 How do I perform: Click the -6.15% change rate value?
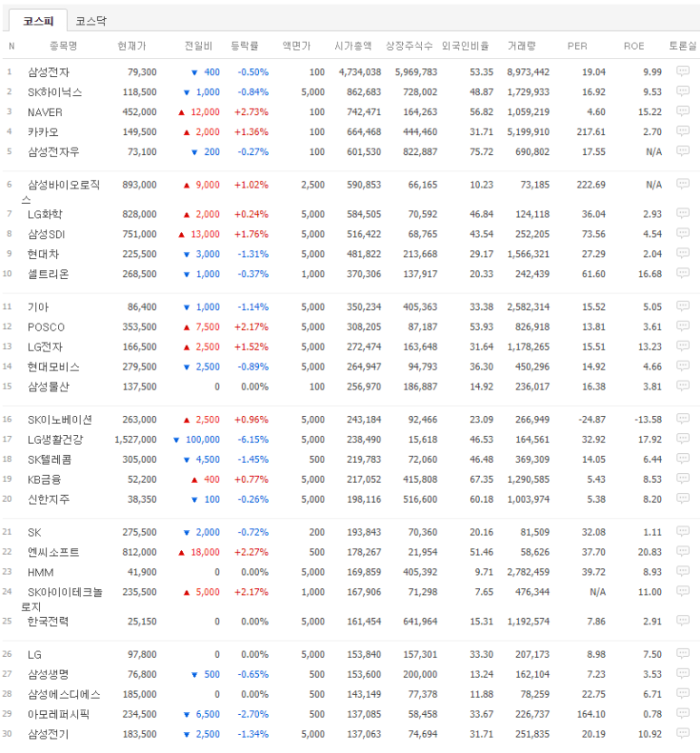tap(253, 439)
